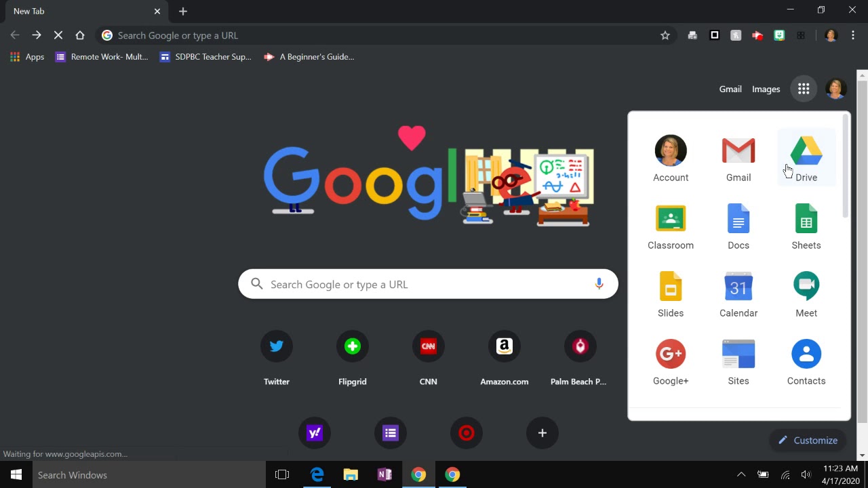Open the Windows Start menu
Screen dimensions: 868x488
[16, 474]
